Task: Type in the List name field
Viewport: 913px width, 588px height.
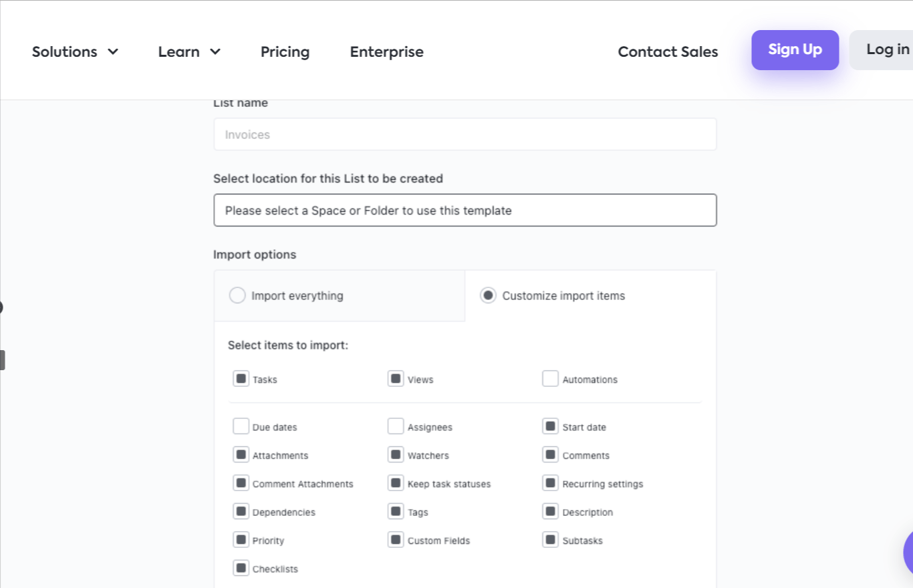Action: tap(465, 134)
